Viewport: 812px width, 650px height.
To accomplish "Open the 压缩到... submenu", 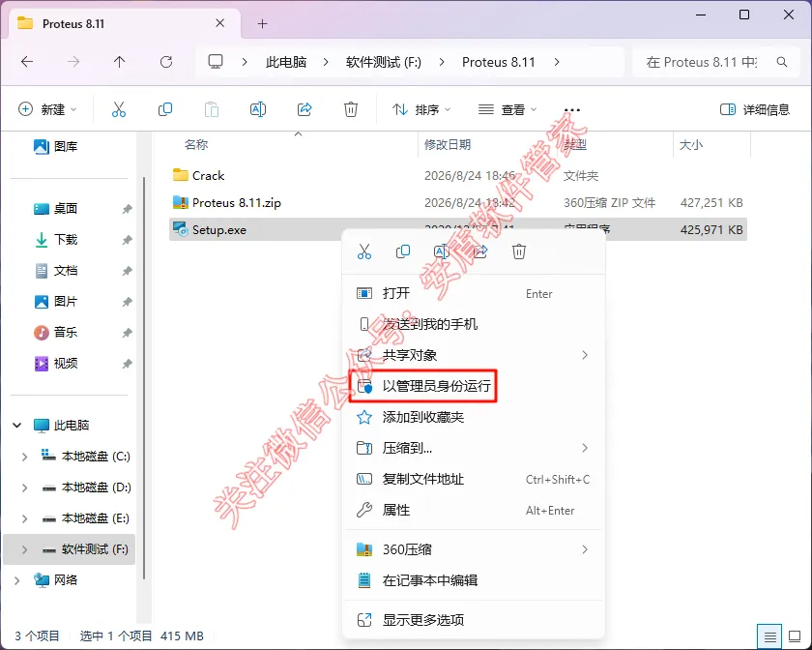I will click(x=474, y=449).
